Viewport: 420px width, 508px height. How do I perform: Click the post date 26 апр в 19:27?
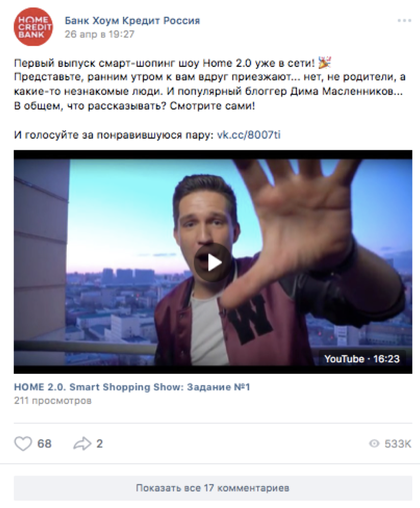(99, 34)
